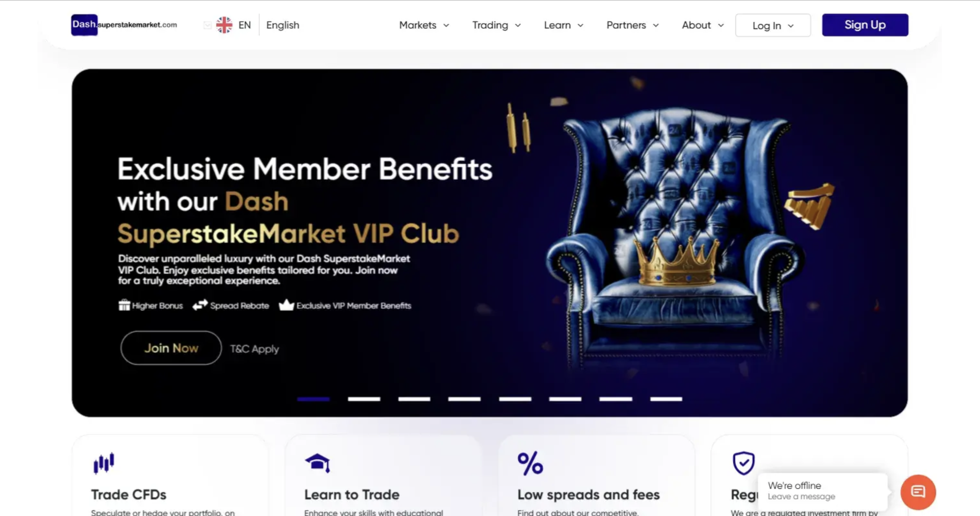Expand the Markets dropdown menu
Viewport: 980px width, 516px height.
tap(424, 25)
